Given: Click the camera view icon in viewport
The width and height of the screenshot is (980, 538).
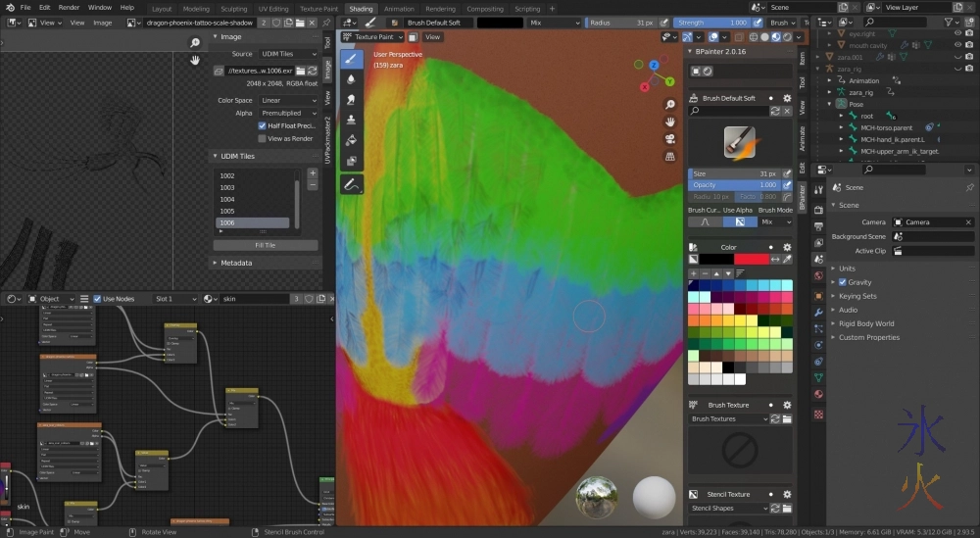Looking at the screenshot, I should tap(669, 138).
